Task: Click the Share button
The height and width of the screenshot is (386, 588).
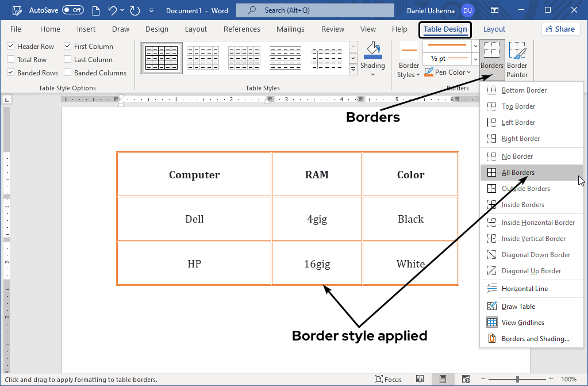Action: tap(560, 29)
